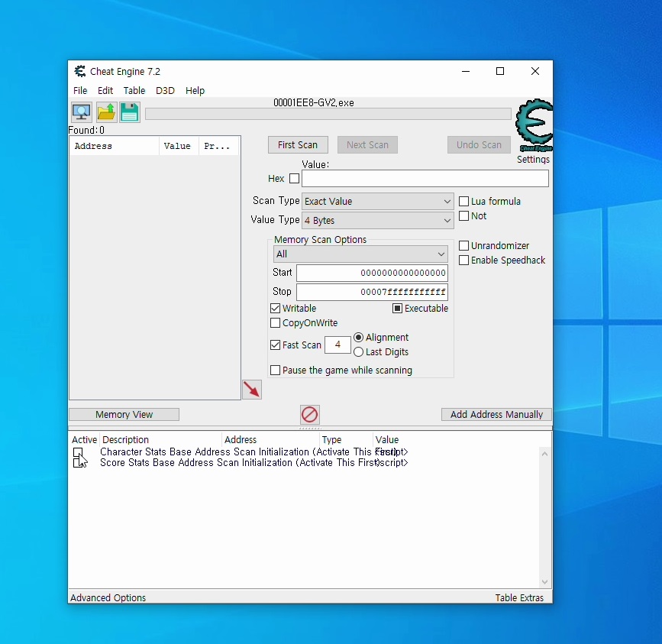Image resolution: width=662 pixels, height=644 pixels.
Task: Open the Scan Type Exact Value dropdown
Action: click(377, 202)
